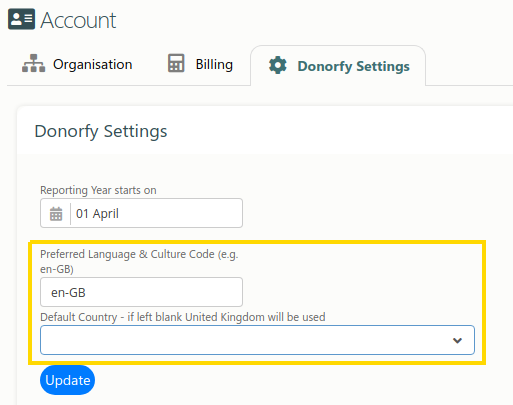
Task: Click the Billing calculator icon
Action: click(176, 63)
